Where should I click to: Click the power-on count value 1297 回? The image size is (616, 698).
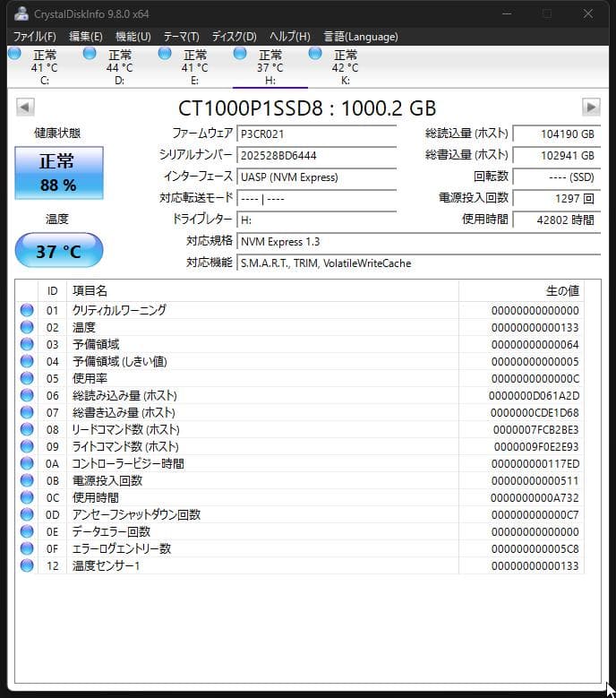pos(556,199)
